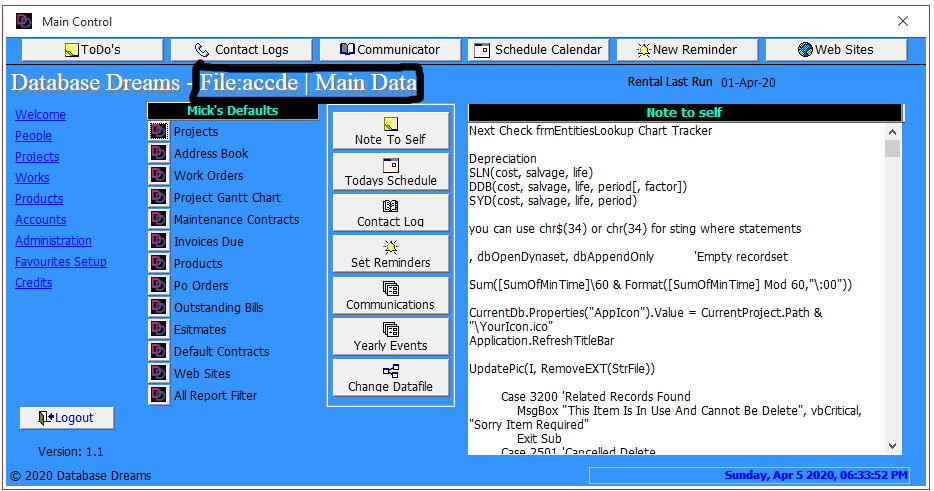The width and height of the screenshot is (934, 491).
Task: Click the icon beside Esitmates
Action: tap(158, 330)
